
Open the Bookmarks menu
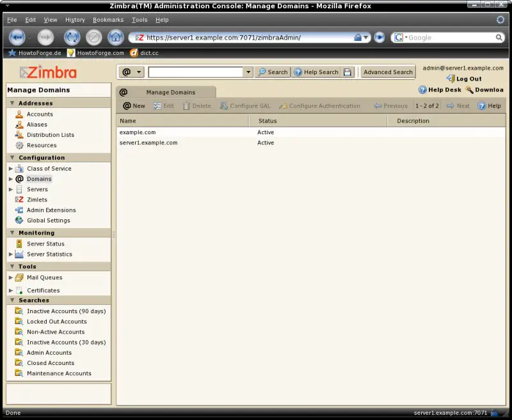click(x=108, y=20)
